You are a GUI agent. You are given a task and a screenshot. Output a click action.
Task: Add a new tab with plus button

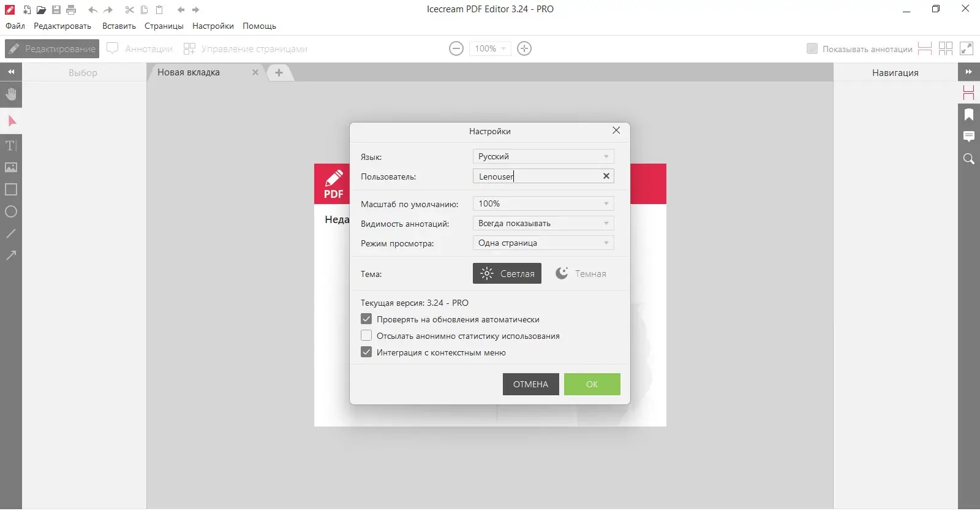pyautogui.click(x=279, y=72)
